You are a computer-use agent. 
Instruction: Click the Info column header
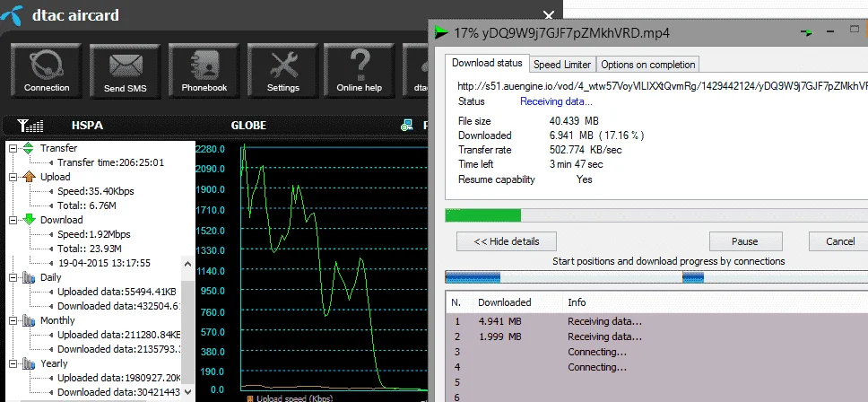click(x=716, y=302)
